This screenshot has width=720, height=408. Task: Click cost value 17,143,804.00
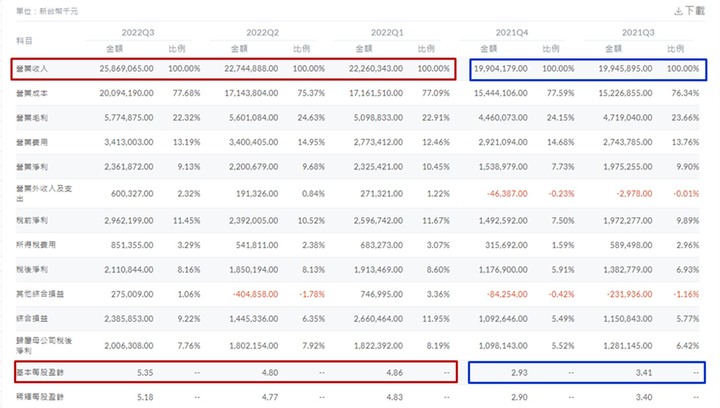coord(251,93)
